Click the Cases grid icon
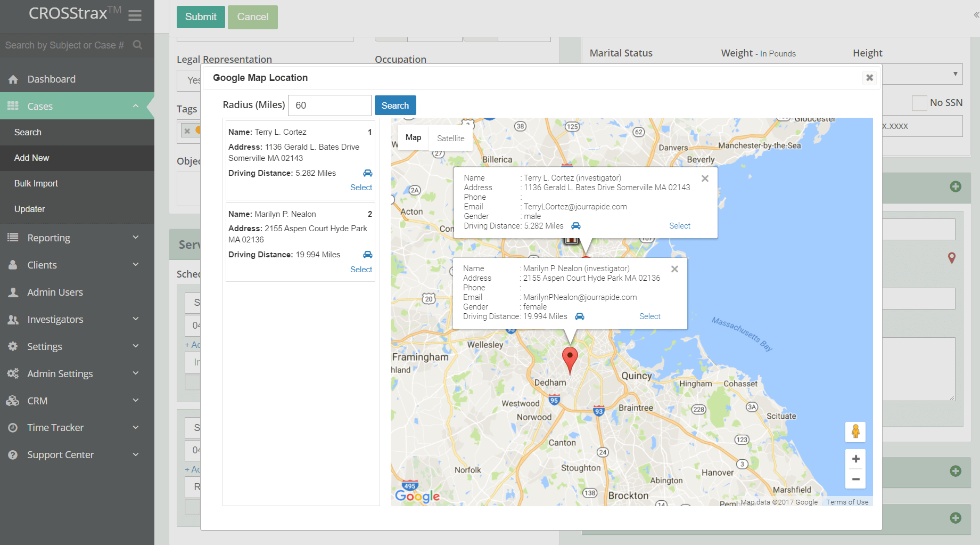 (x=13, y=106)
